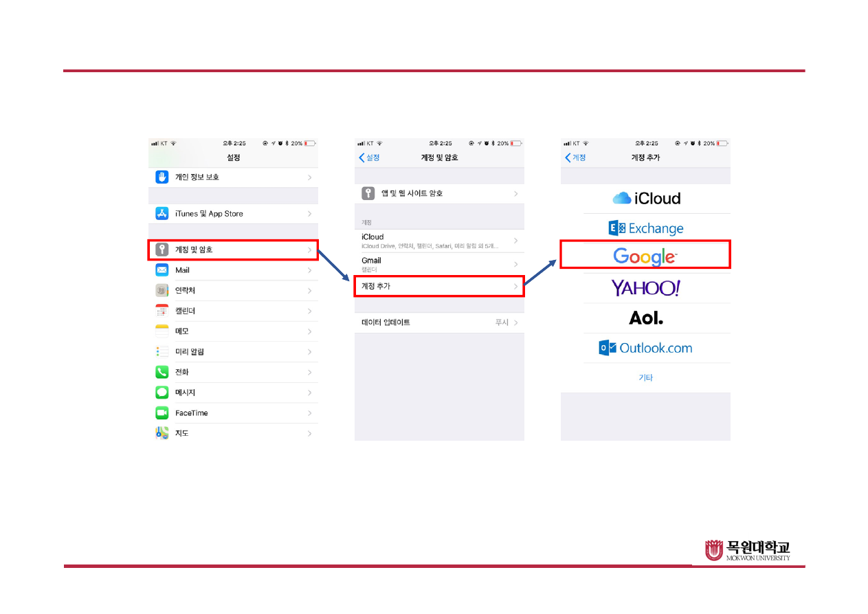
Task: Tap the 계정 및 암호 key icon
Action: point(162,250)
